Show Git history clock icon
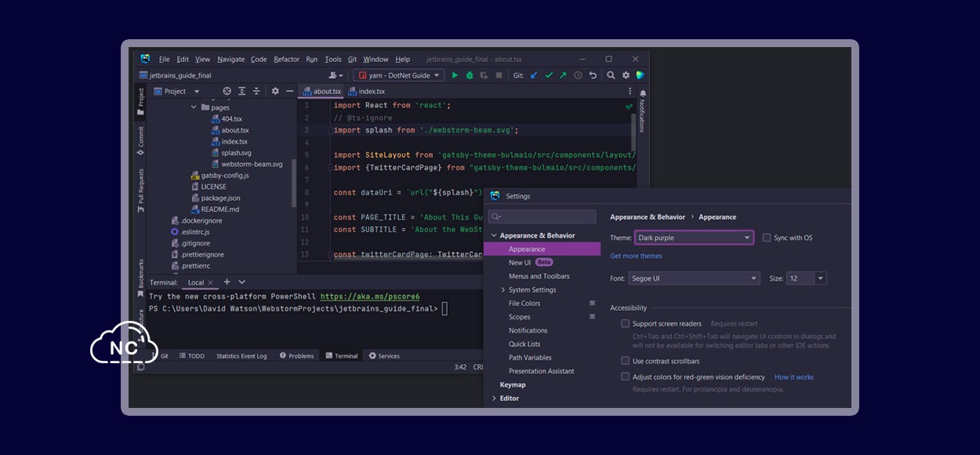Viewport: 980px width, 455px height. [578, 75]
